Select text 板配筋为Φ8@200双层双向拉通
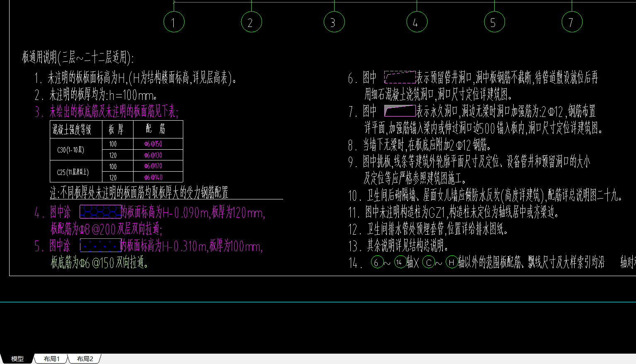Image resolution: width=636 pixels, height=364 pixels. click(x=107, y=229)
